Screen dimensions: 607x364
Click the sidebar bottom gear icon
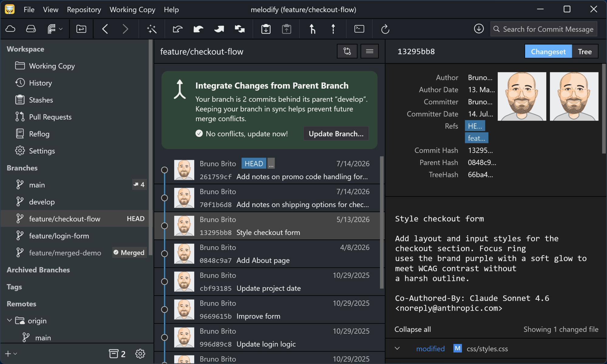pyautogui.click(x=140, y=354)
